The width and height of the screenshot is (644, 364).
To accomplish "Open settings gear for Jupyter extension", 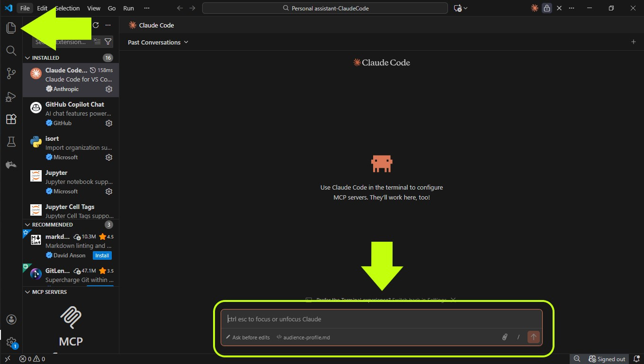I will coord(109,191).
